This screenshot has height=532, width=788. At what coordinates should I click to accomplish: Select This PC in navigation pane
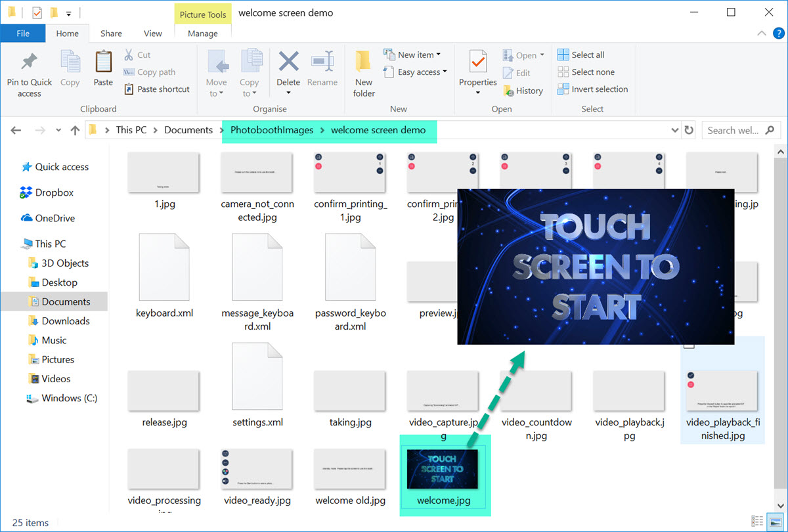(x=44, y=244)
